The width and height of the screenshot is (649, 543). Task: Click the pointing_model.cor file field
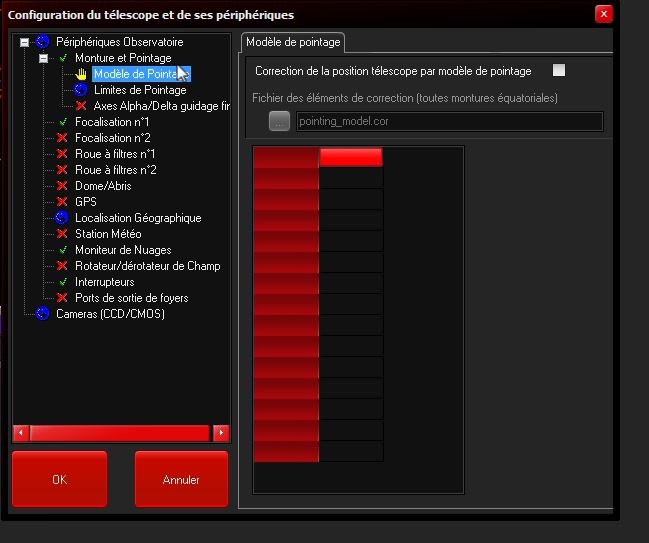[449, 121]
